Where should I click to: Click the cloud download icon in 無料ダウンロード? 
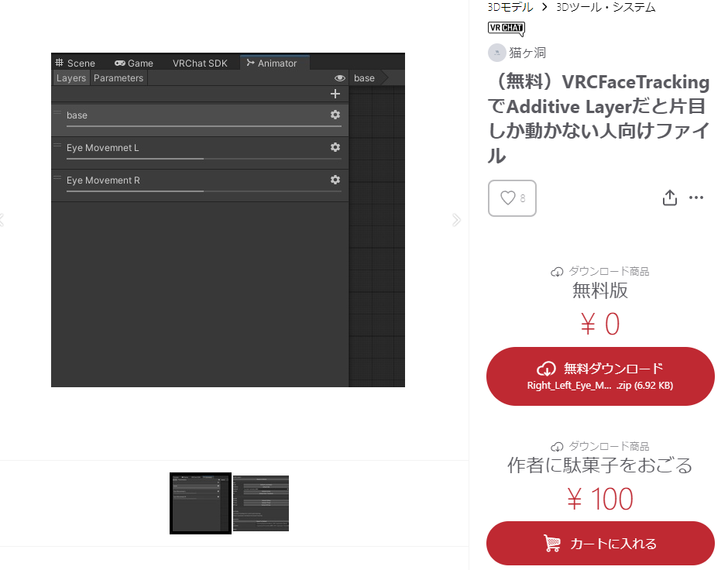tap(547, 369)
